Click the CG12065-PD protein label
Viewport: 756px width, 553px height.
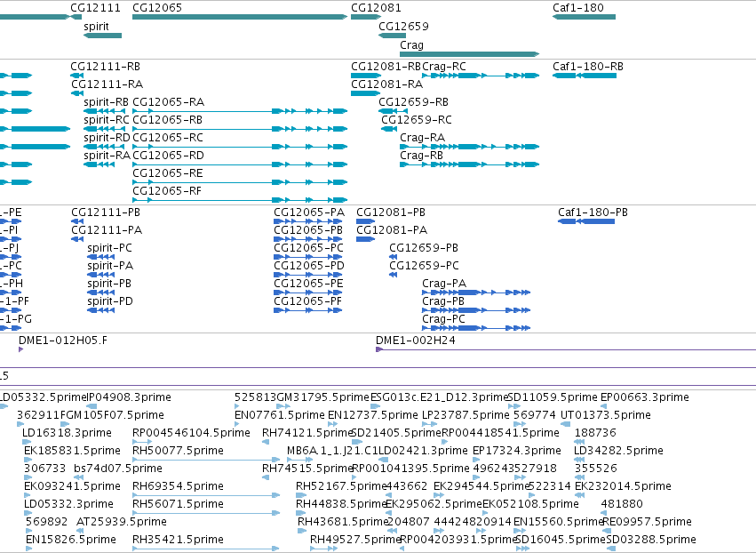pos(309,266)
